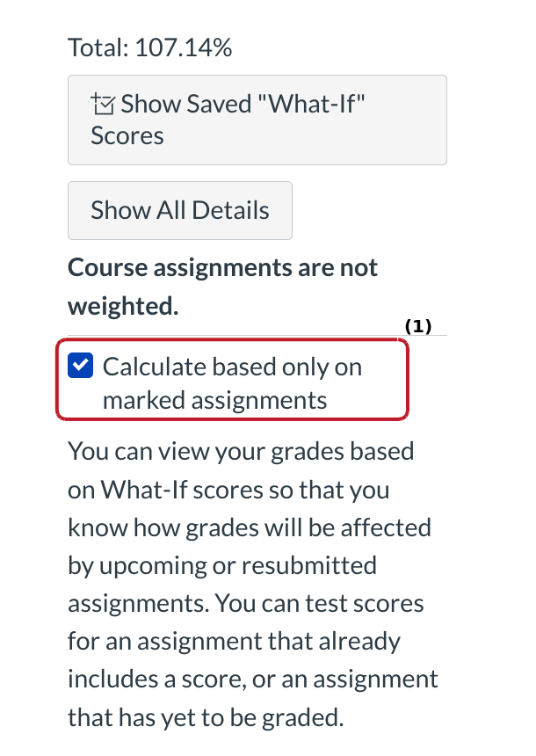
Task: Show Saved "What-If" Scores
Action: [x=257, y=120]
